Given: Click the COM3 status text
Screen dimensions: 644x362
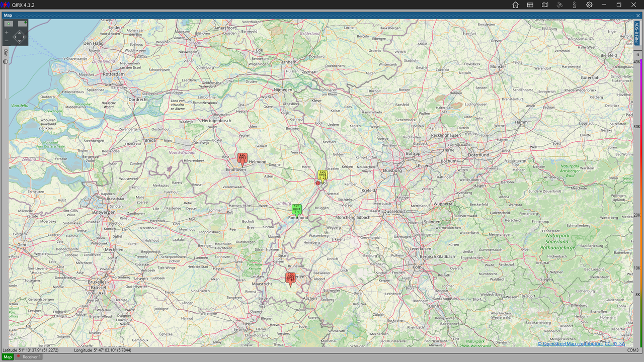Looking at the screenshot, I should 633,350.
